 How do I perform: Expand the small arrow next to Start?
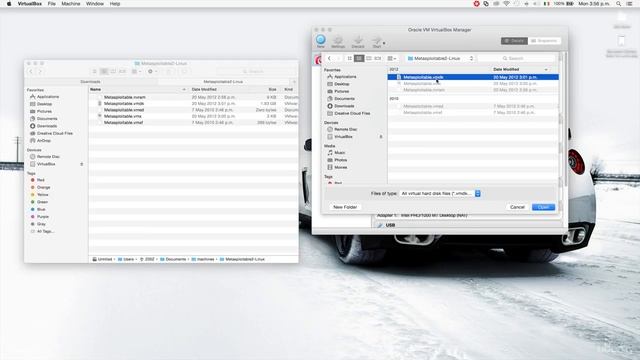(x=384, y=43)
